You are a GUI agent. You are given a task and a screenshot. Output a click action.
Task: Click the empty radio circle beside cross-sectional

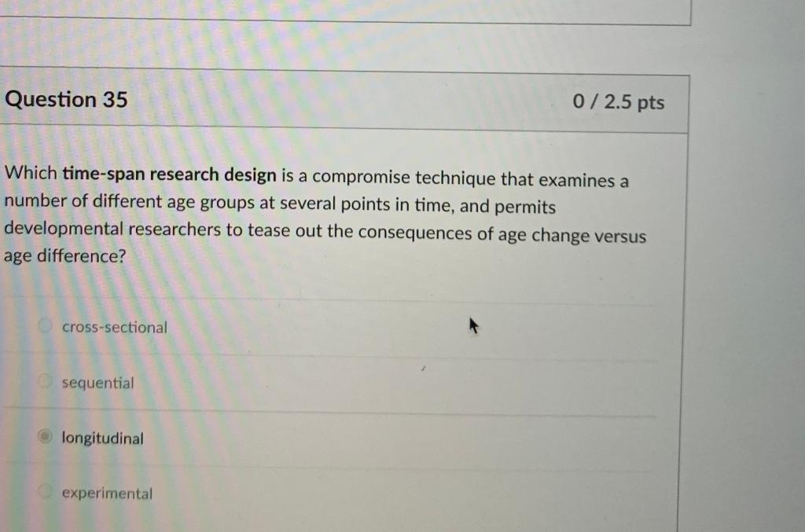pos(45,325)
